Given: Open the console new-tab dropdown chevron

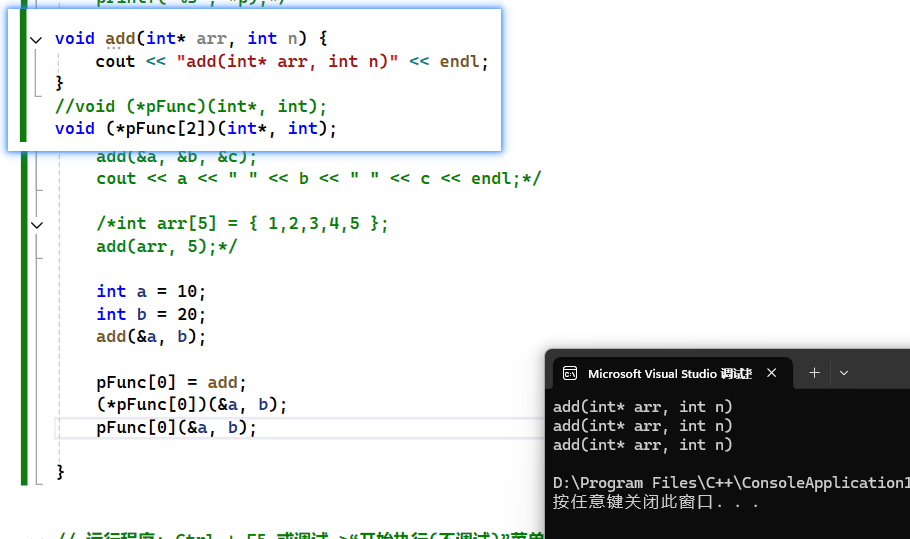Looking at the screenshot, I should [844, 373].
